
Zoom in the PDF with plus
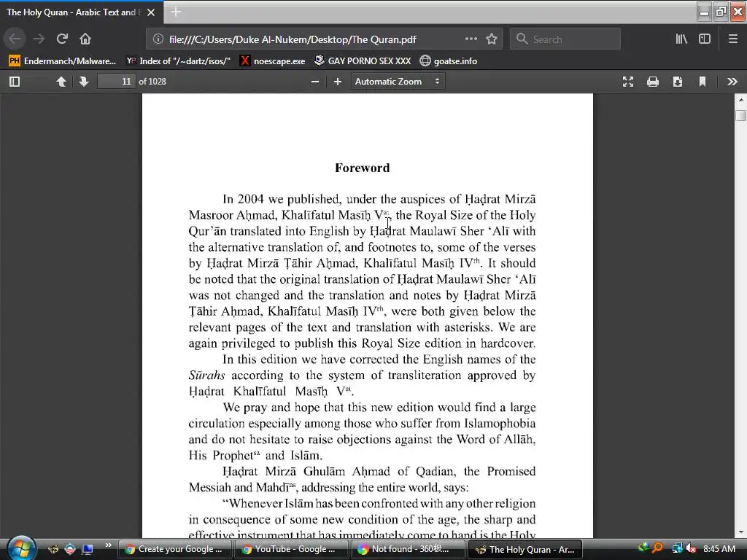click(x=338, y=82)
